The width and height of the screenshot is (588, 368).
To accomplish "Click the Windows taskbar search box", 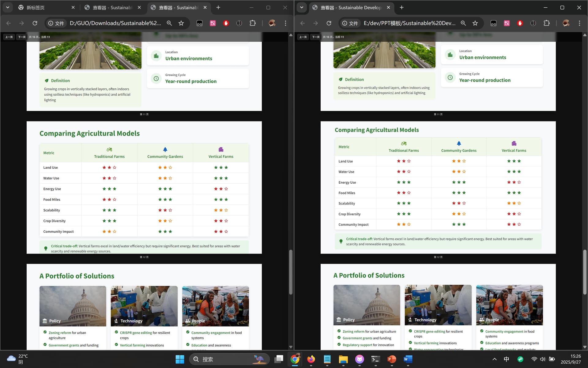I will tap(229, 359).
